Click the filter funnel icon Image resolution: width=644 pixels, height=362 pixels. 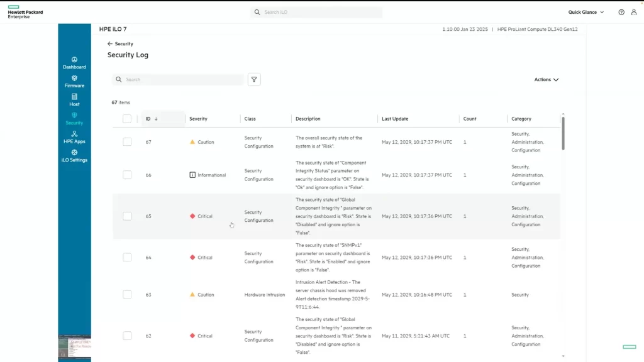pyautogui.click(x=254, y=80)
